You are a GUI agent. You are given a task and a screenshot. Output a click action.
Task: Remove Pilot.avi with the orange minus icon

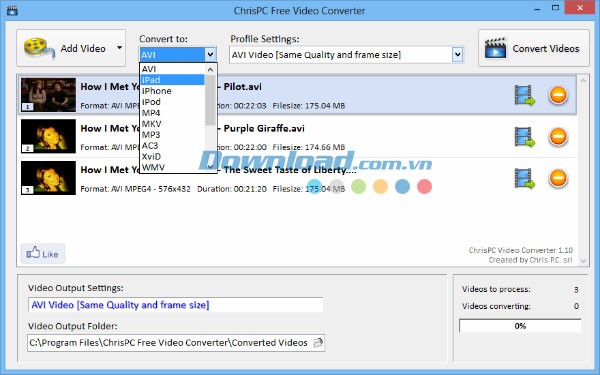tap(558, 95)
